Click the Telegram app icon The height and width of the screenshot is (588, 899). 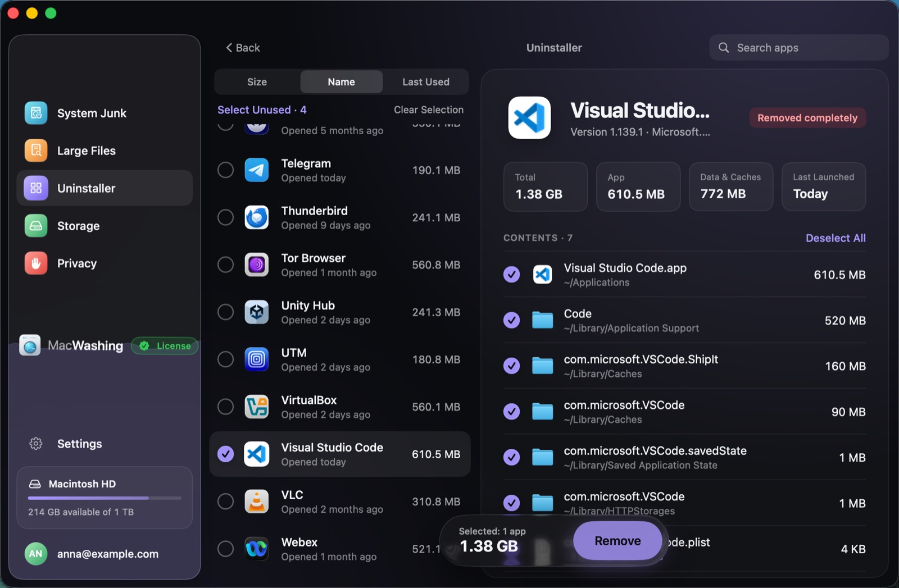point(257,170)
